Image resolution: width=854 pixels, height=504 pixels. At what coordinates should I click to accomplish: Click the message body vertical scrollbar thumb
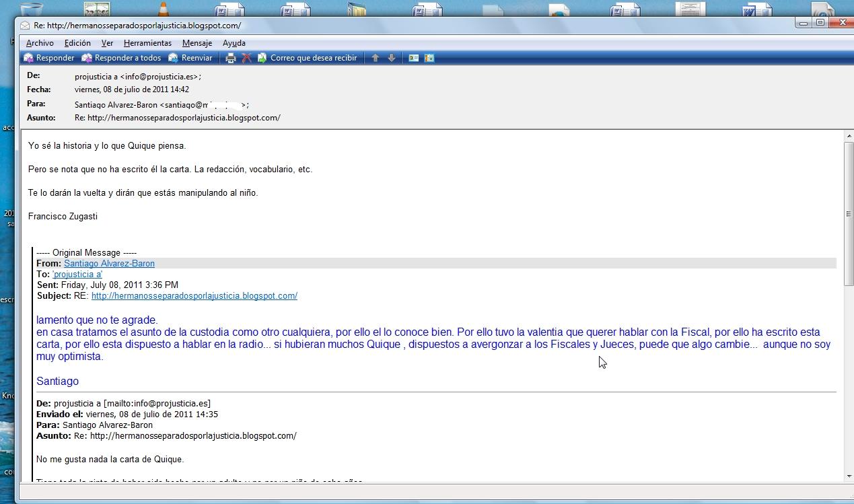coord(849,214)
